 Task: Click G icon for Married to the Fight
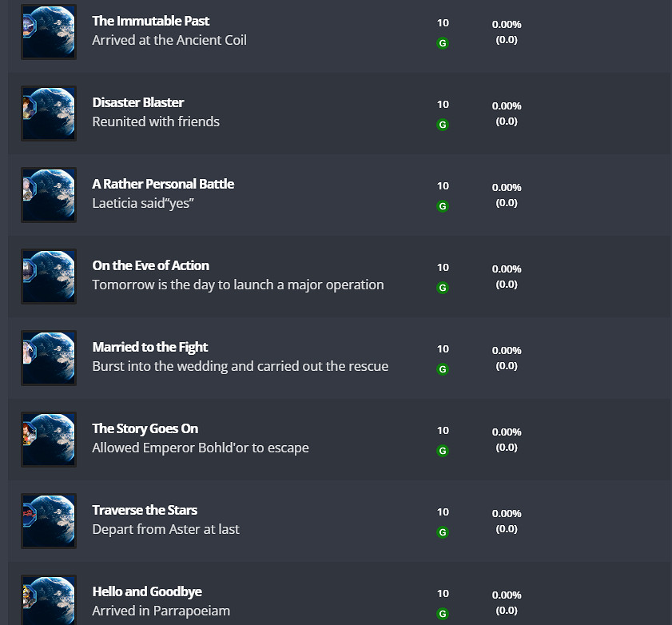coord(443,369)
